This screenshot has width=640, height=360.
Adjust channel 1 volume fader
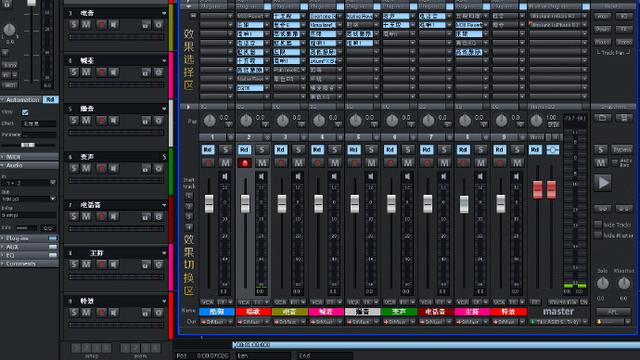pyautogui.click(x=209, y=204)
